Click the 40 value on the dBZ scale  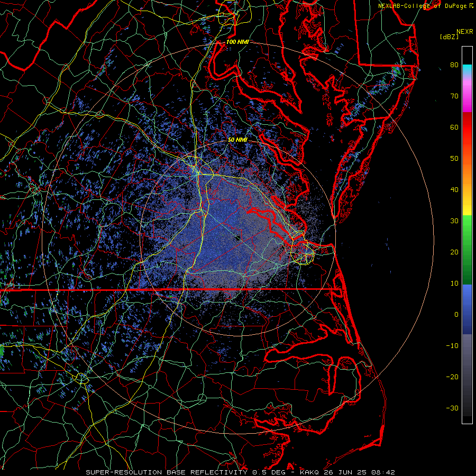coord(454,190)
